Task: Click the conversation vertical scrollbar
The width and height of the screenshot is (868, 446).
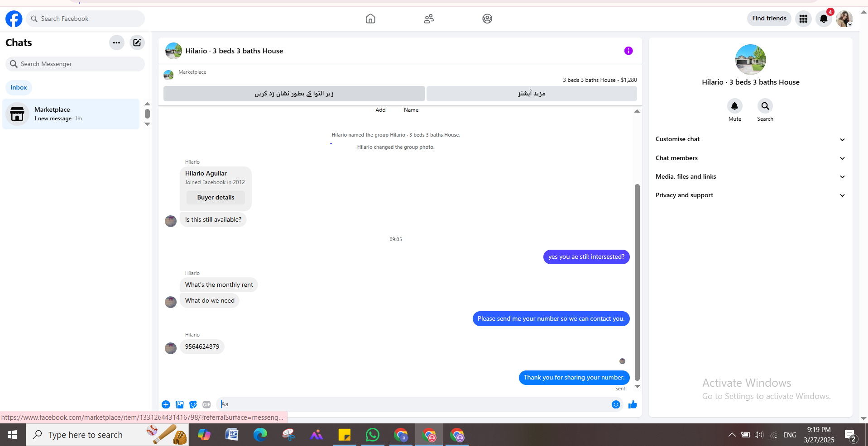Action: point(637,283)
